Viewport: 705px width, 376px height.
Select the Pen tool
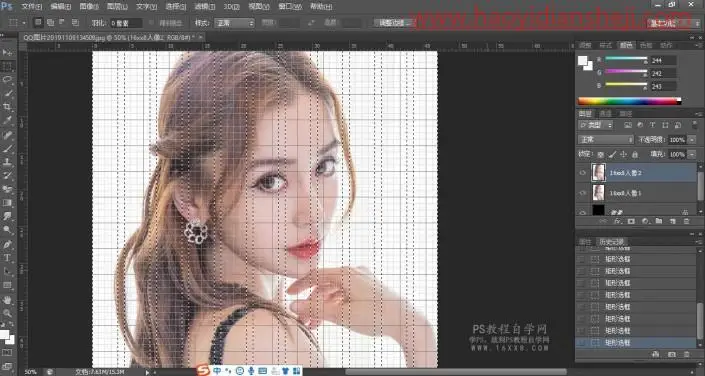click(x=8, y=244)
